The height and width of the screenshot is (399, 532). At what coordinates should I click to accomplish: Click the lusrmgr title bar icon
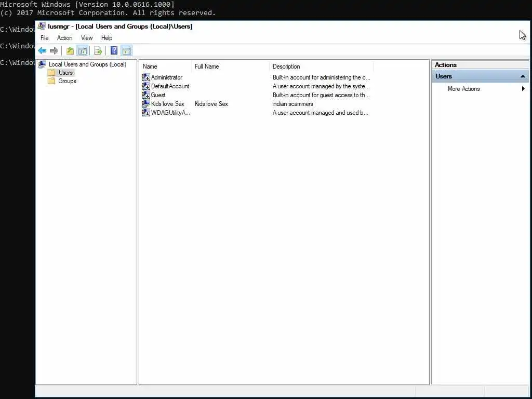tap(42, 26)
